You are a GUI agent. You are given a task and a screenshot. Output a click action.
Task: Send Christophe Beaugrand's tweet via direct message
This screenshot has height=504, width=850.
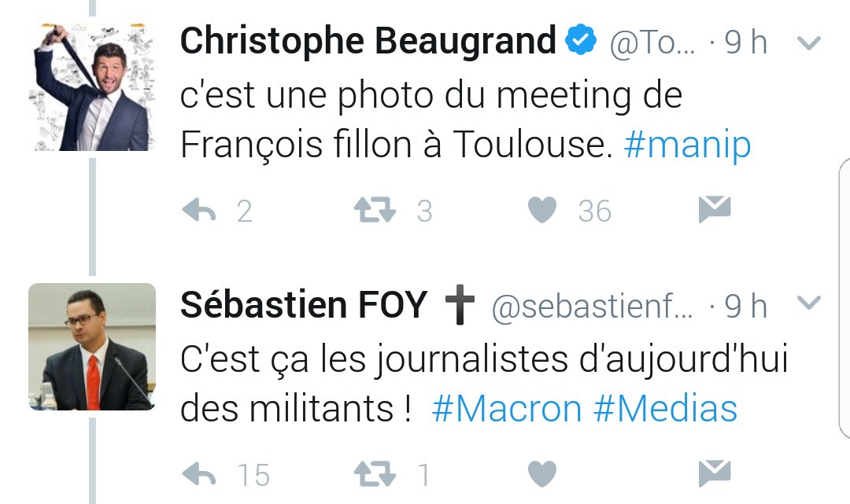[715, 209]
